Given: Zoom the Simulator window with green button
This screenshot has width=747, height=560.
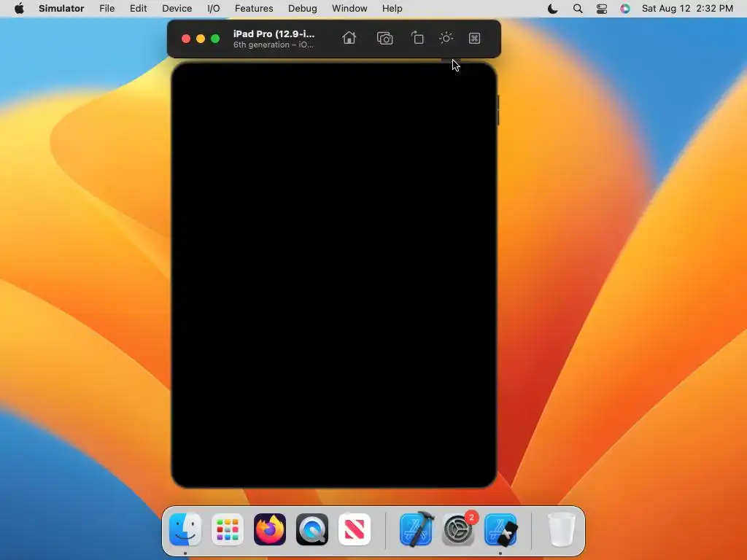Looking at the screenshot, I should (215, 39).
